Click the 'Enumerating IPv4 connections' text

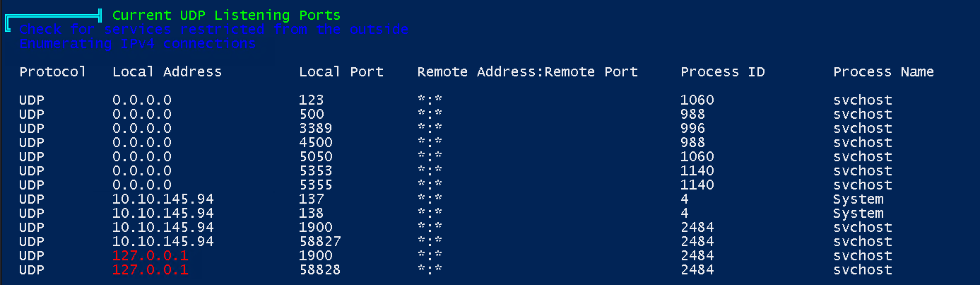pos(137,43)
